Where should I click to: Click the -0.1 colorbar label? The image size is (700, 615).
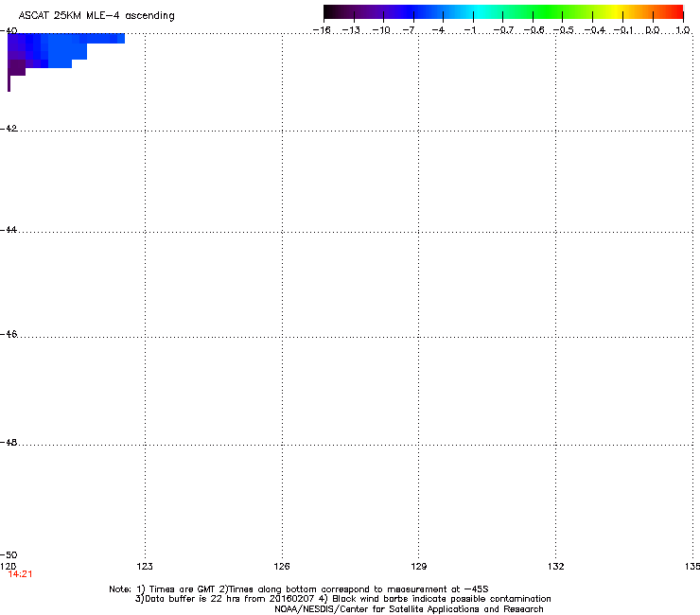[x=623, y=30]
